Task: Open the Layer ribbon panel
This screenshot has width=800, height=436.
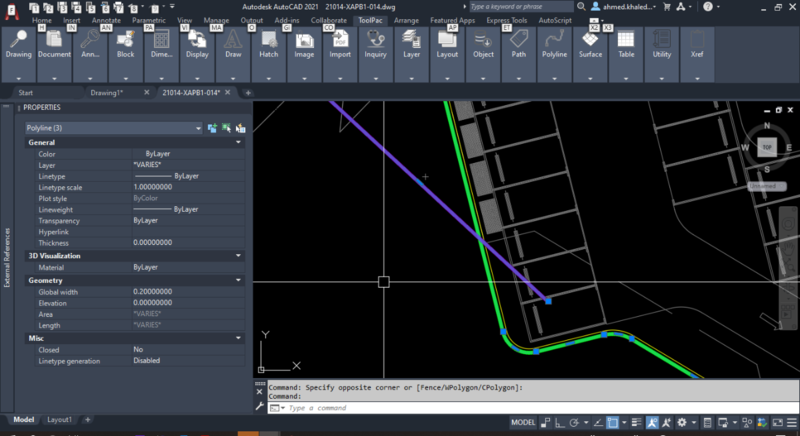Action: (x=411, y=46)
